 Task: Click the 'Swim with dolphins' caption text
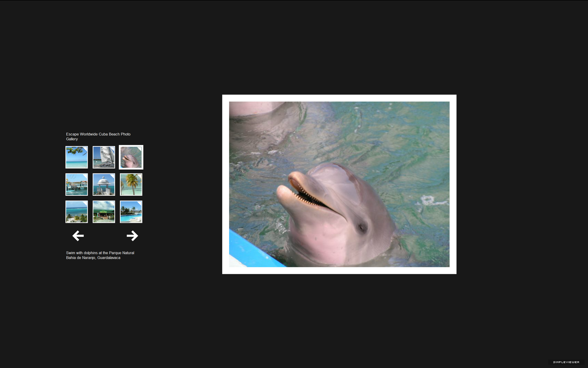(100, 255)
